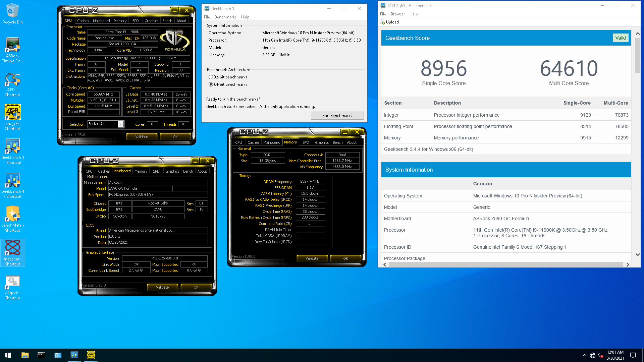Open Browser menu in result window
This screenshot has width=644, height=362.
click(397, 14)
